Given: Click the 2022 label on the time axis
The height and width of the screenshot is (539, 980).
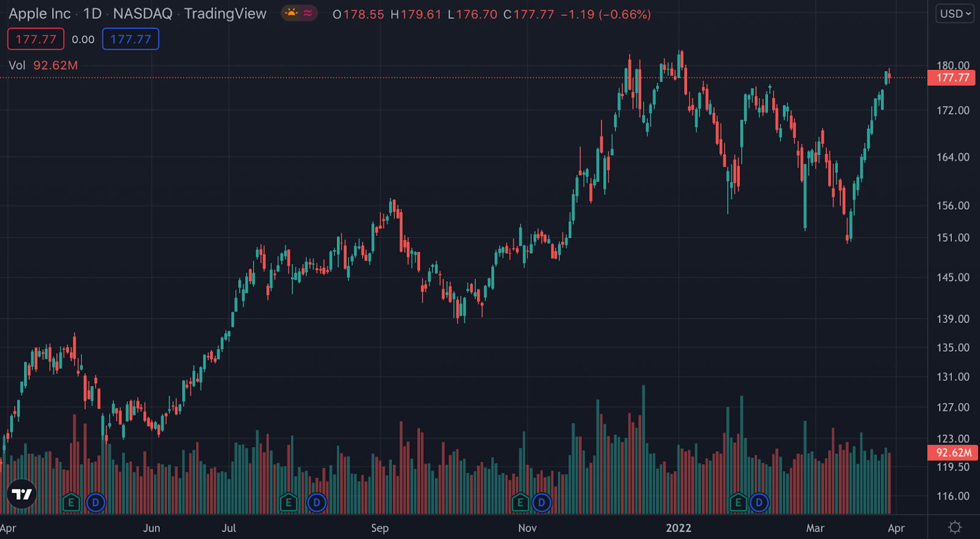Looking at the screenshot, I should [679, 528].
